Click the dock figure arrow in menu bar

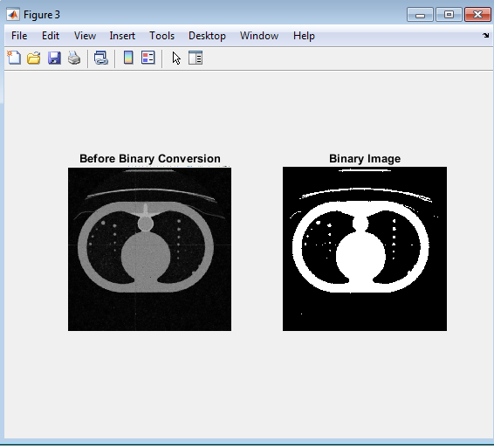[485, 35]
